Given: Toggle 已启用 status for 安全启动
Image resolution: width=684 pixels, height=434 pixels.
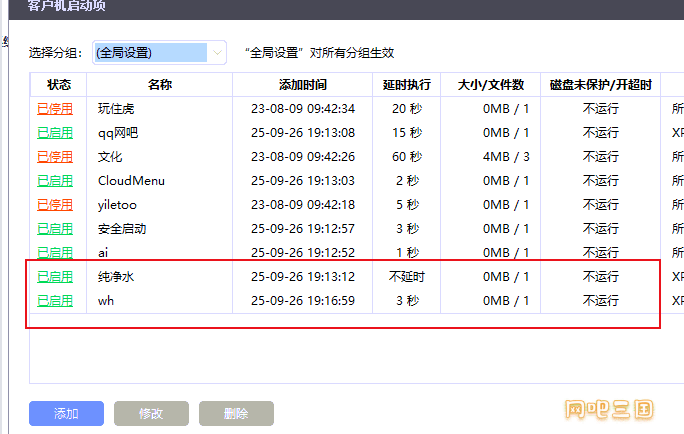Looking at the screenshot, I should tap(55, 228).
